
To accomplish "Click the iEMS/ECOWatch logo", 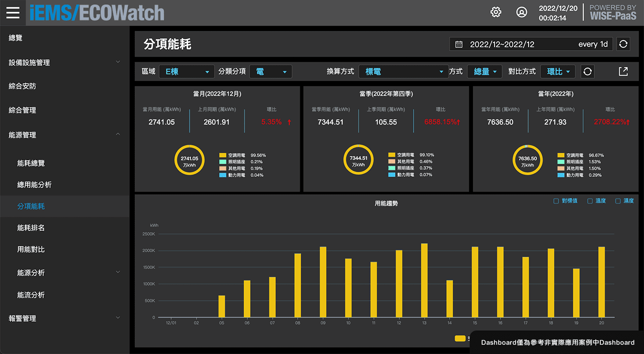I will [97, 12].
